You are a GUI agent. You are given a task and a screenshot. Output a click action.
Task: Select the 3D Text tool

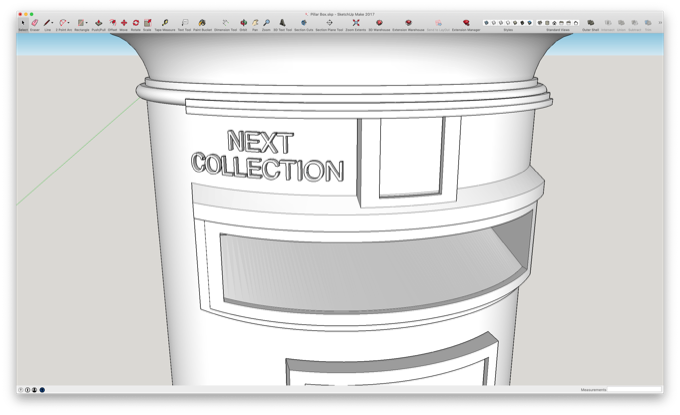tap(282, 23)
